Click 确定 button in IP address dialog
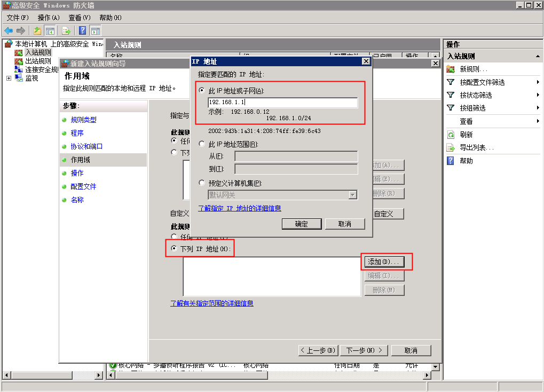 pyautogui.click(x=302, y=224)
